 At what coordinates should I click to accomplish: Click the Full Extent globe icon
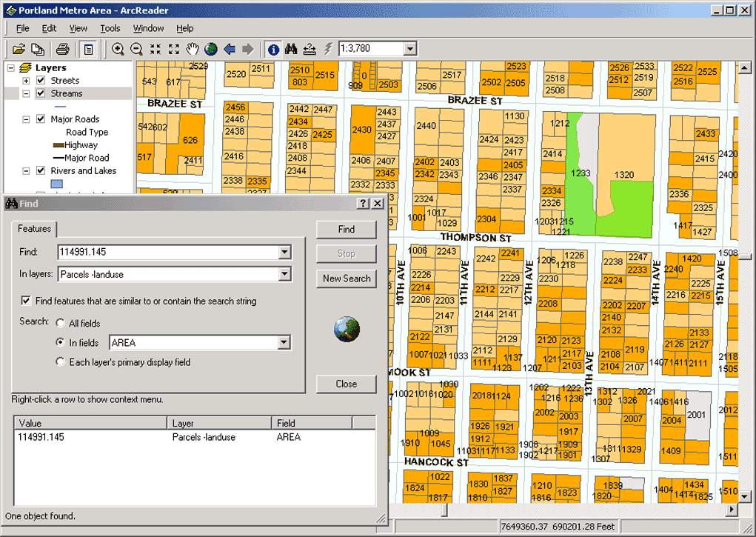[x=211, y=49]
